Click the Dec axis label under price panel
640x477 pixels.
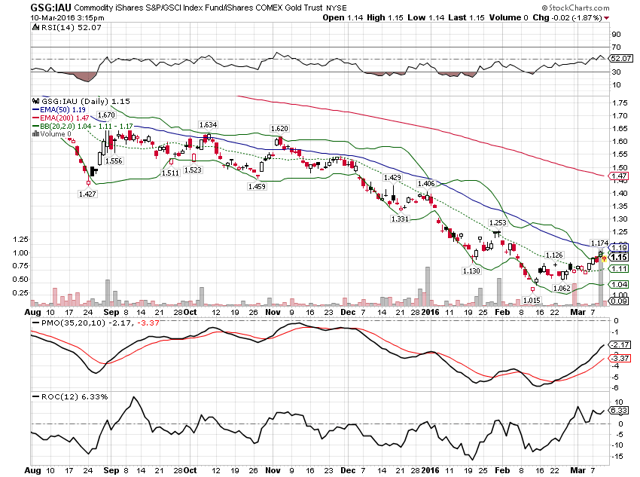[348, 312]
